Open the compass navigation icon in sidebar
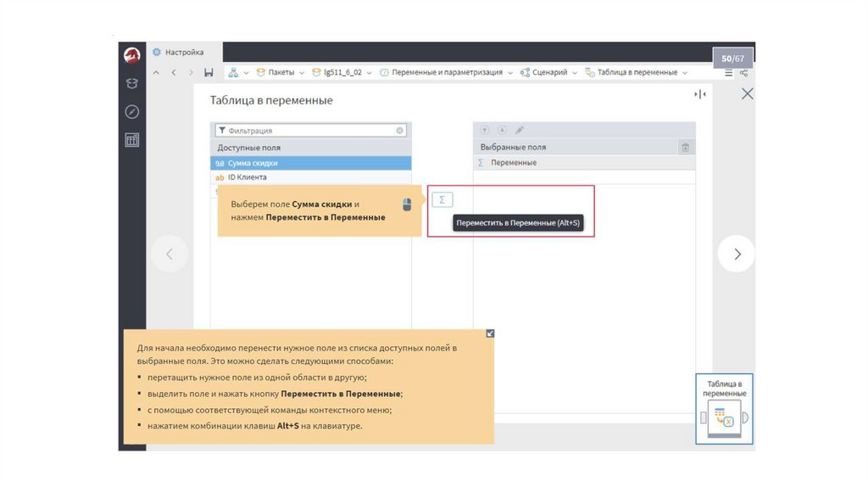The width and height of the screenshot is (868, 487). point(131,112)
